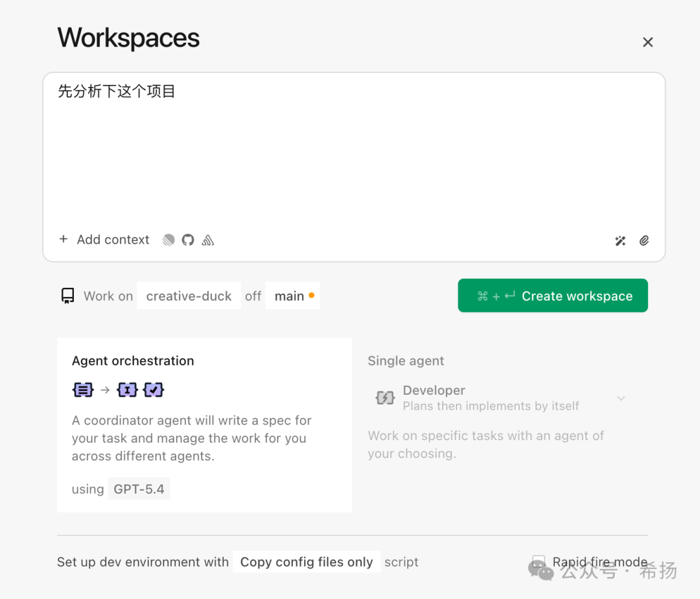Image resolution: width=700 pixels, height=599 pixels.
Task: Click the checkmark verifier agent icon
Action: tap(154, 390)
